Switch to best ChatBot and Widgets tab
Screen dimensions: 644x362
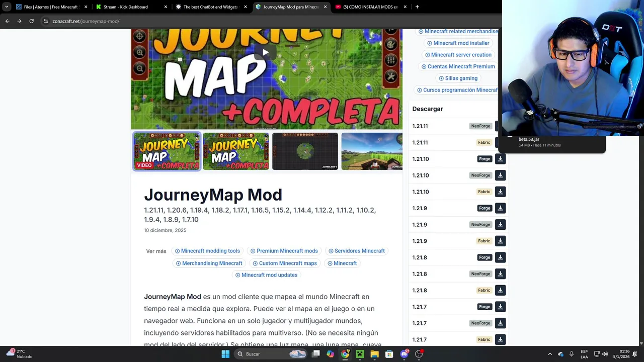click(211, 7)
